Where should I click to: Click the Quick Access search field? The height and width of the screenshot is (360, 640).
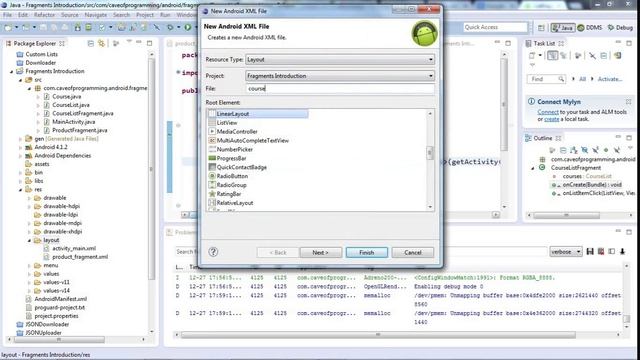[495, 27]
